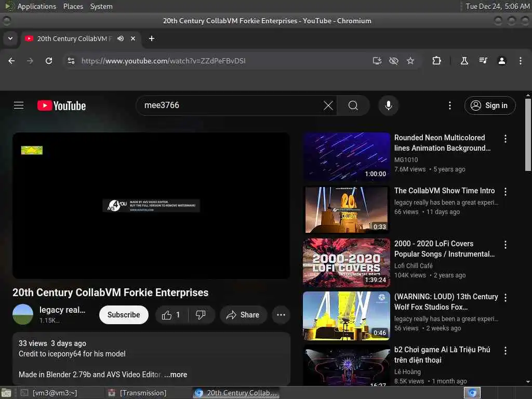
Task: Open The CollabVM Show Time Intro title
Action: (x=445, y=191)
